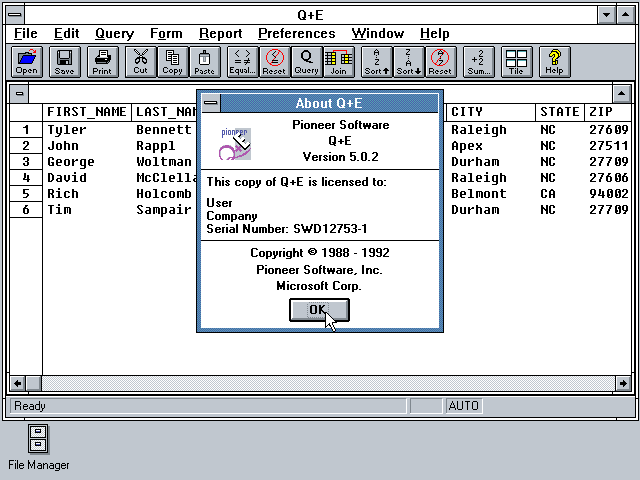Click the Join tables icon
The image size is (640, 480).
pyautogui.click(x=338, y=62)
